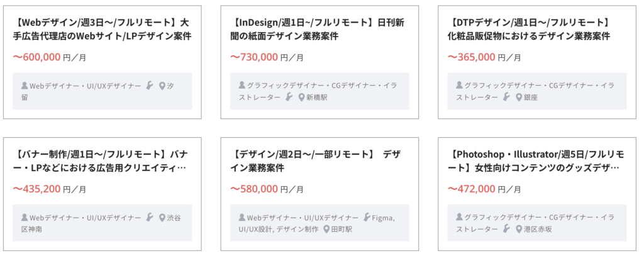Click location pin icon next to 新橋駅
This screenshot has height=258, width=644.
coord(301,98)
